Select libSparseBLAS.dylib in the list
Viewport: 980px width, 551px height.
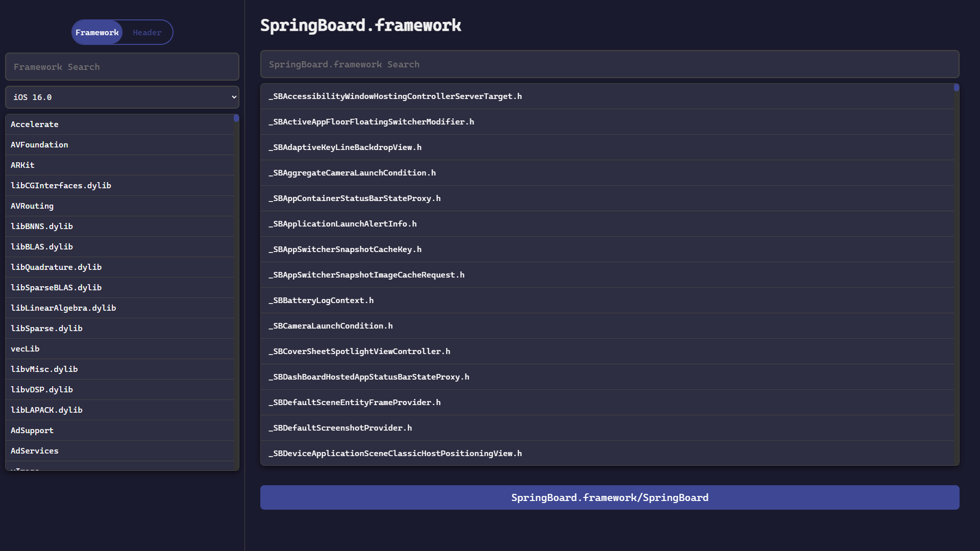pos(119,288)
